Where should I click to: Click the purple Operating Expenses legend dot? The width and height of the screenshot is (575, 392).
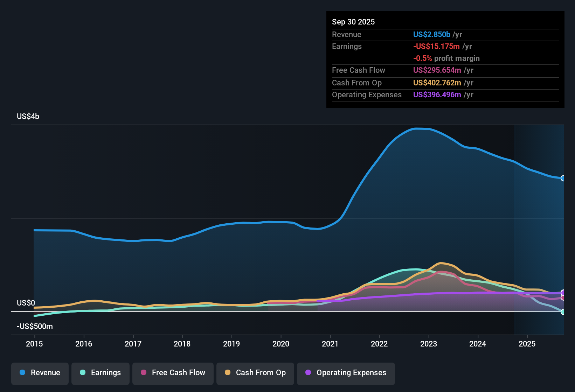309,373
